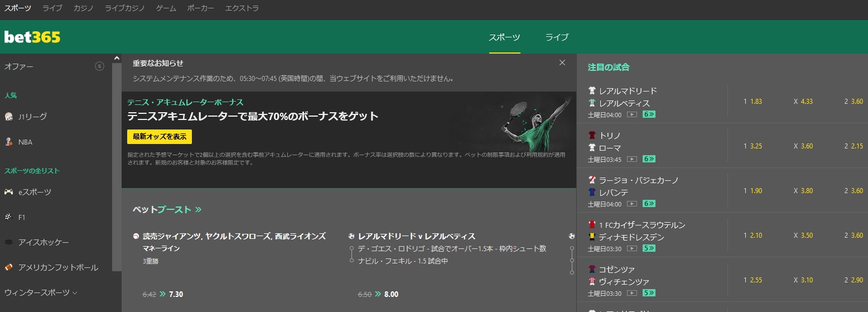Click live stream icon for コゼンツァ match
Screen dimensions: 868x312
[x=632, y=293]
